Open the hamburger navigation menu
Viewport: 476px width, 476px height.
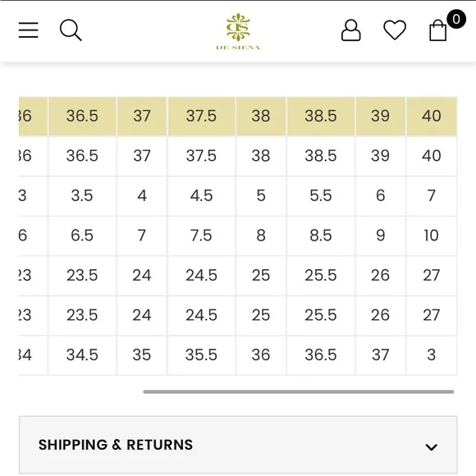tap(28, 30)
